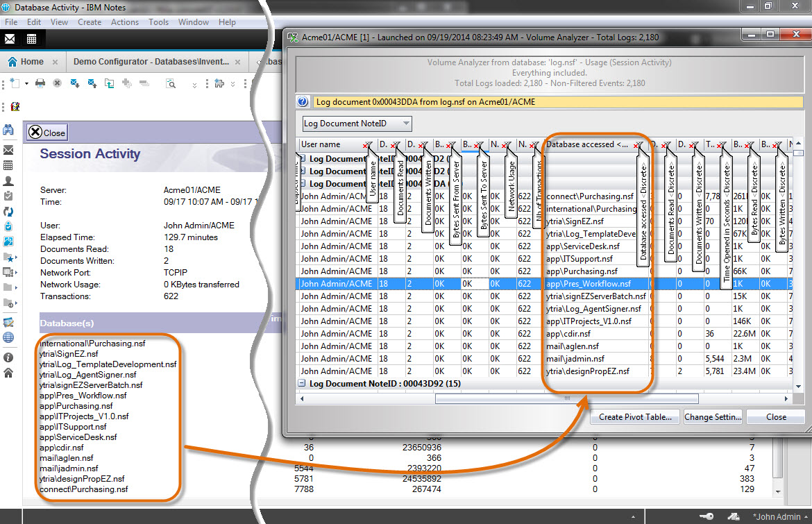Open the Log Document NoteID dropdown
This screenshot has width=812, height=524.
click(x=407, y=124)
